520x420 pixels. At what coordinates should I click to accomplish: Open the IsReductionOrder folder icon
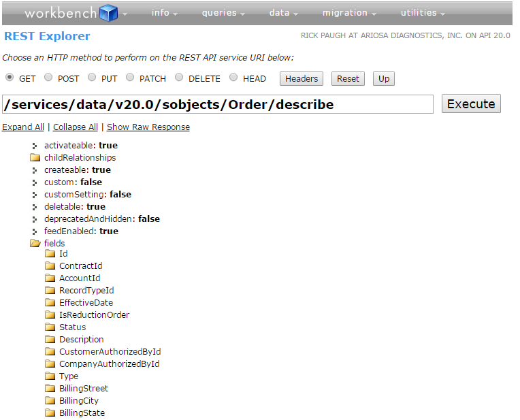point(50,314)
